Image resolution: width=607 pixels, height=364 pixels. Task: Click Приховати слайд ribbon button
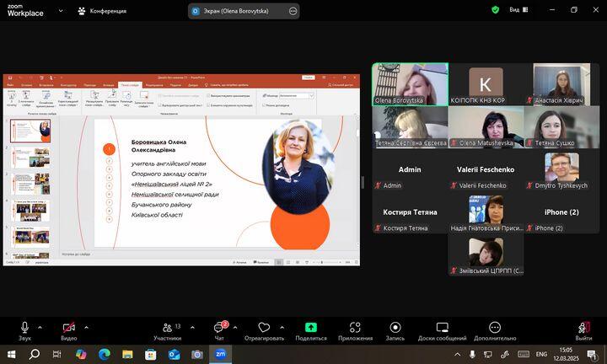[112, 99]
